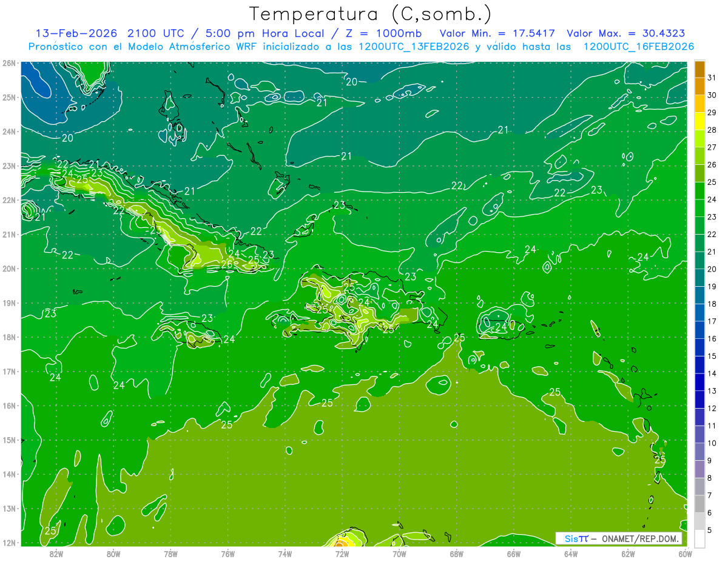The width and height of the screenshot is (728, 562).
Task: Click the longitude axis label 74W
Action: tap(285, 554)
